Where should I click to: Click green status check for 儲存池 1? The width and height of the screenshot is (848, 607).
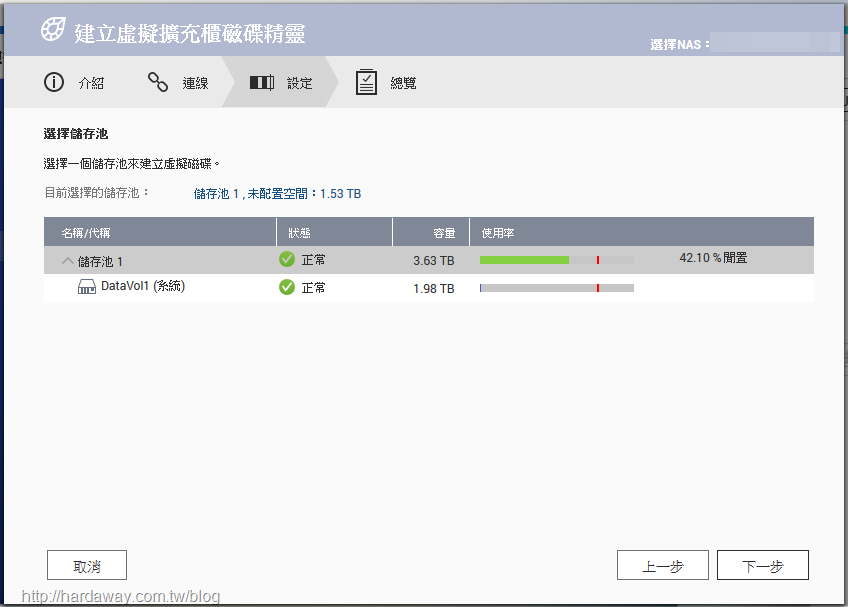point(287,259)
